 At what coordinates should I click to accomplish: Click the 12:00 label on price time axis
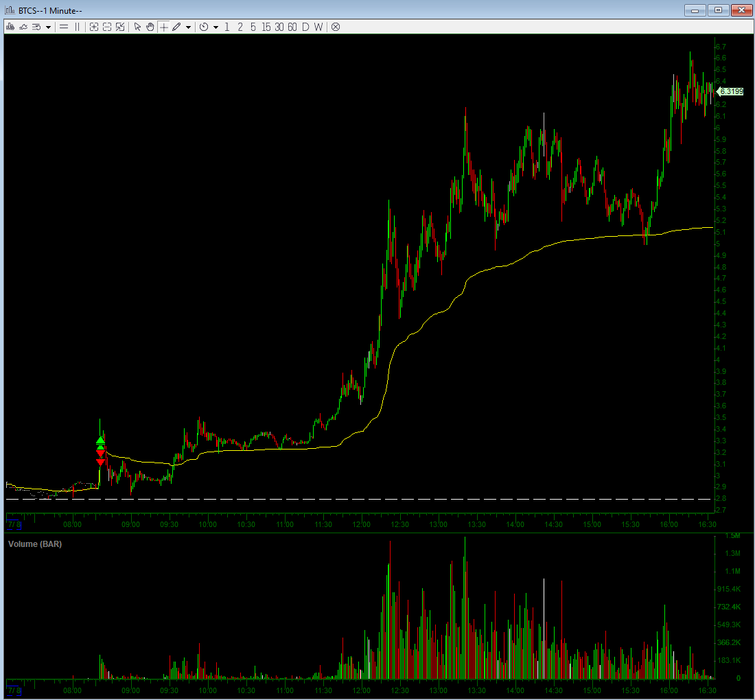coord(362,524)
